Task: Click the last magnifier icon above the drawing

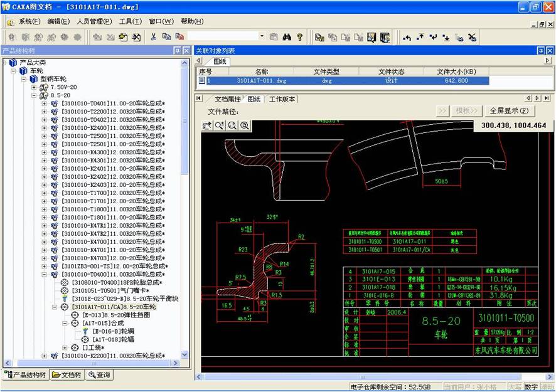Action: pyautogui.click(x=245, y=125)
